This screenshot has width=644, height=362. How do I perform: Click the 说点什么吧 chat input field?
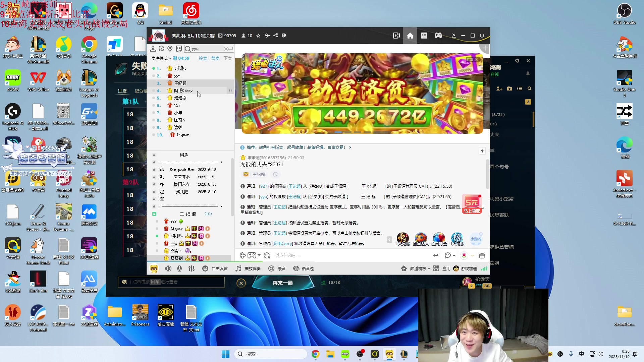coord(302,255)
